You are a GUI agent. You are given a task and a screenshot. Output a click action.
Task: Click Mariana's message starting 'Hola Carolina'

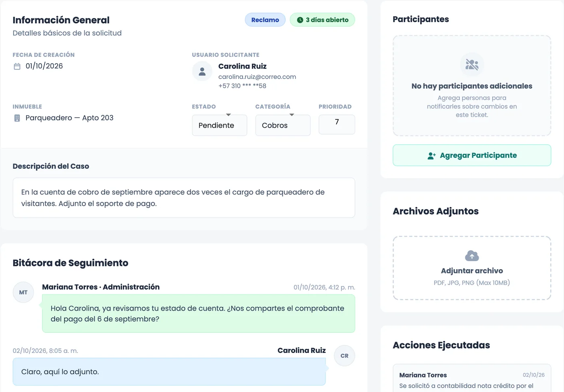pos(199,313)
